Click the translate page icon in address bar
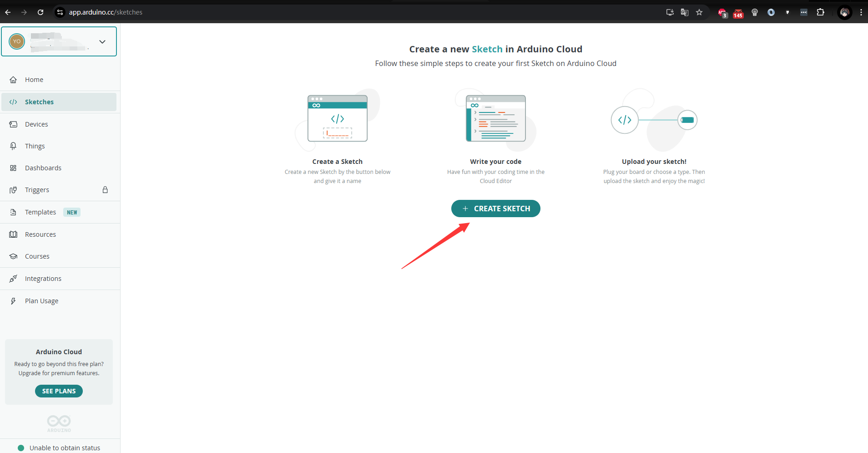The width and height of the screenshot is (868, 453). pos(685,12)
